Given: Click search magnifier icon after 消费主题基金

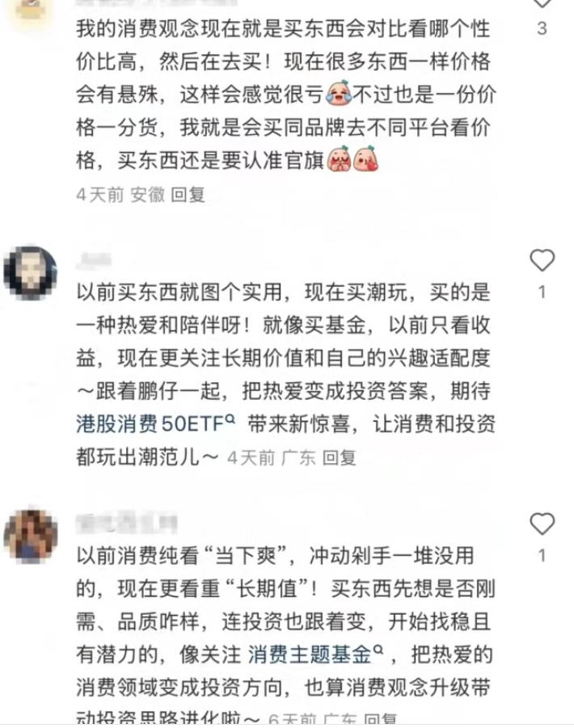Looking at the screenshot, I should (x=378, y=650).
